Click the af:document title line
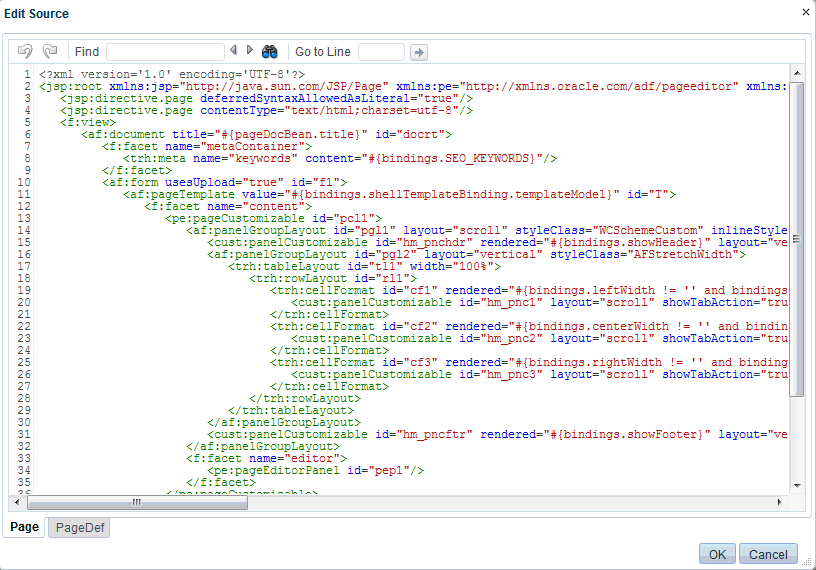816x570 pixels. point(266,134)
